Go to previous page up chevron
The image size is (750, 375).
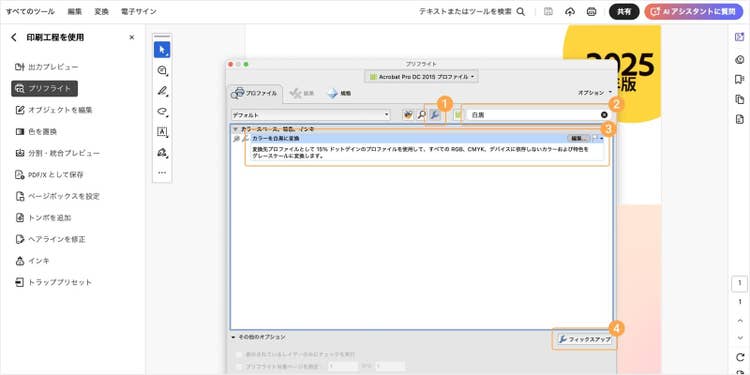click(739, 321)
